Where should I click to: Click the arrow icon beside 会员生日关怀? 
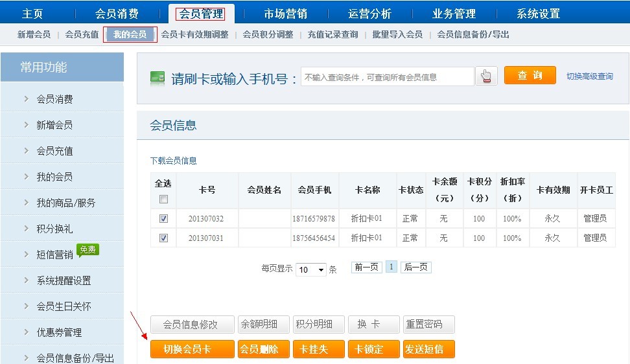(x=26, y=306)
